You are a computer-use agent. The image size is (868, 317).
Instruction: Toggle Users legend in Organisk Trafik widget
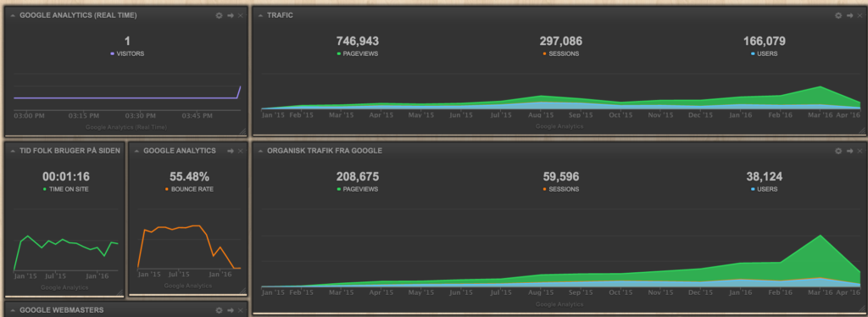coord(764,189)
